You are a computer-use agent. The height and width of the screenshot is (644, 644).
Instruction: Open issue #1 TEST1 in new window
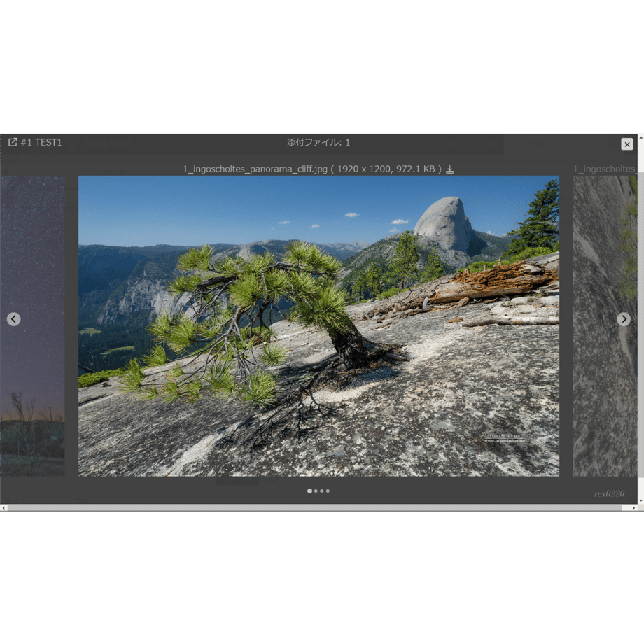click(13, 142)
